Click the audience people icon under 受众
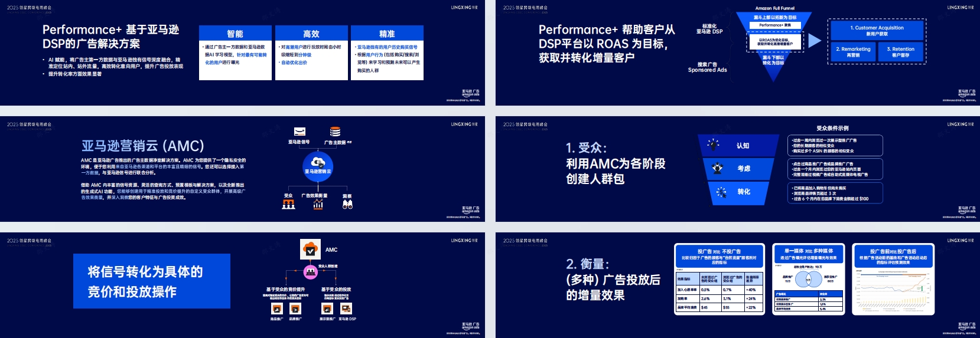 pyautogui.click(x=288, y=204)
